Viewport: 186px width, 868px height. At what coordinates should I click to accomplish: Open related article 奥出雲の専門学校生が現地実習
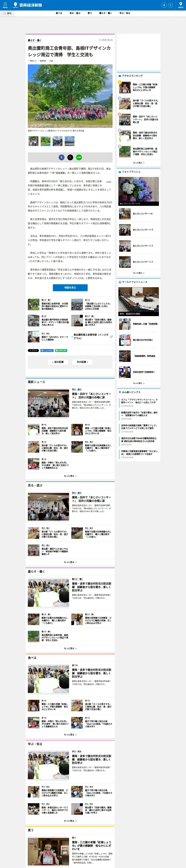48,321
